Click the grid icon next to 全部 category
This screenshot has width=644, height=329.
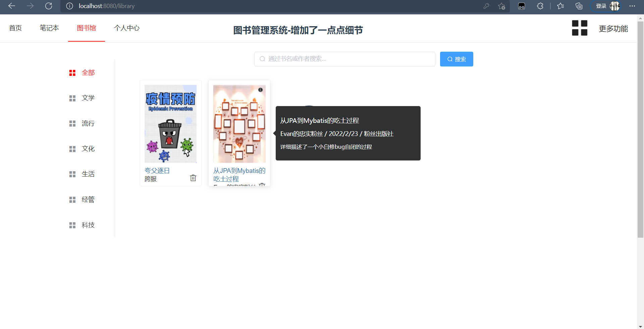click(x=72, y=73)
